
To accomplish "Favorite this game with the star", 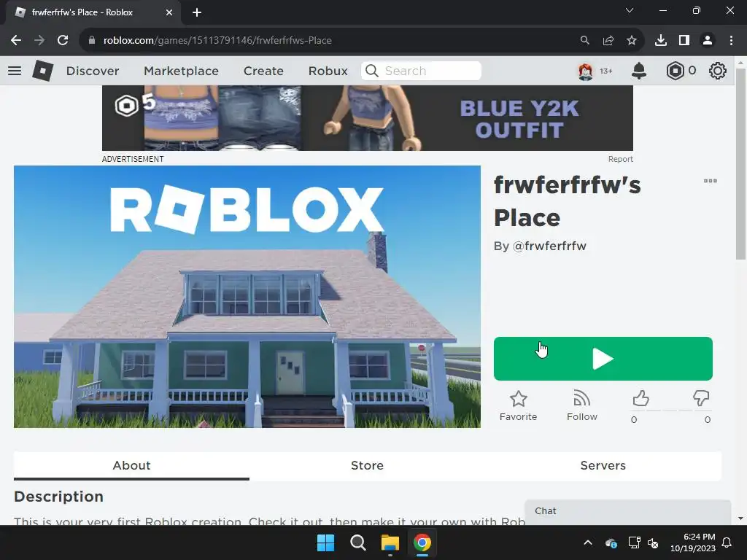I will tap(519, 405).
